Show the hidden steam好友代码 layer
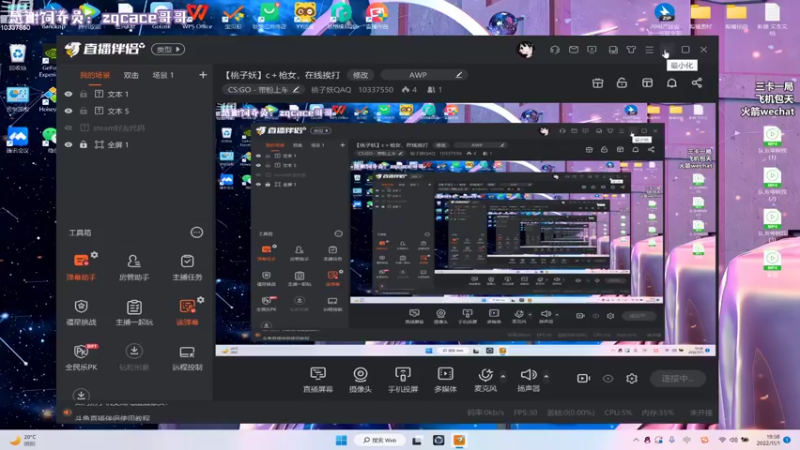800x450 pixels. pyautogui.click(x=68, y=128)
